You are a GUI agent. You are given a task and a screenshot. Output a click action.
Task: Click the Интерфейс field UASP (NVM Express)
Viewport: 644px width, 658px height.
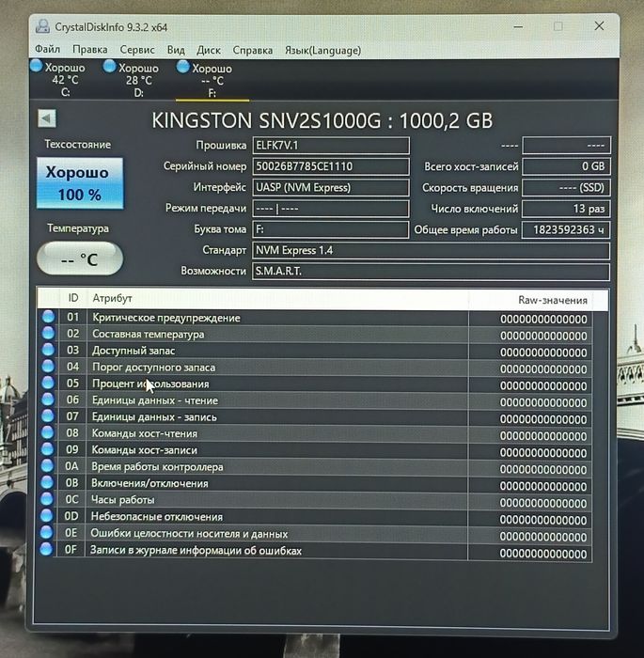point(331,187)
